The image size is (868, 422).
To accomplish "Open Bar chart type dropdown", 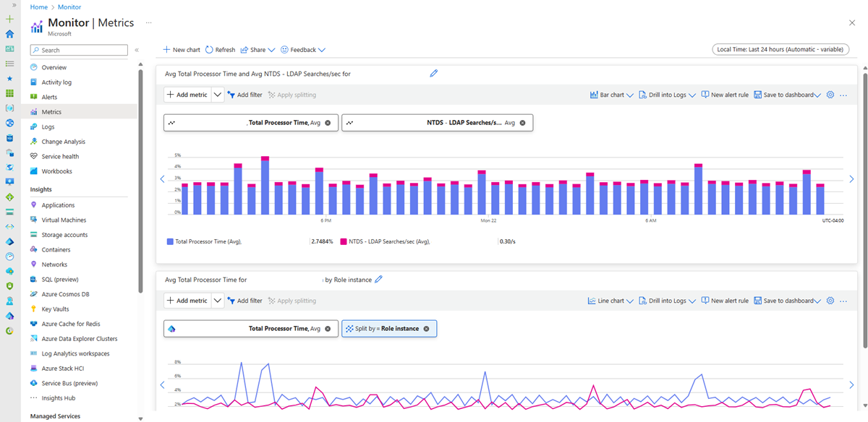I will [612, 95].
